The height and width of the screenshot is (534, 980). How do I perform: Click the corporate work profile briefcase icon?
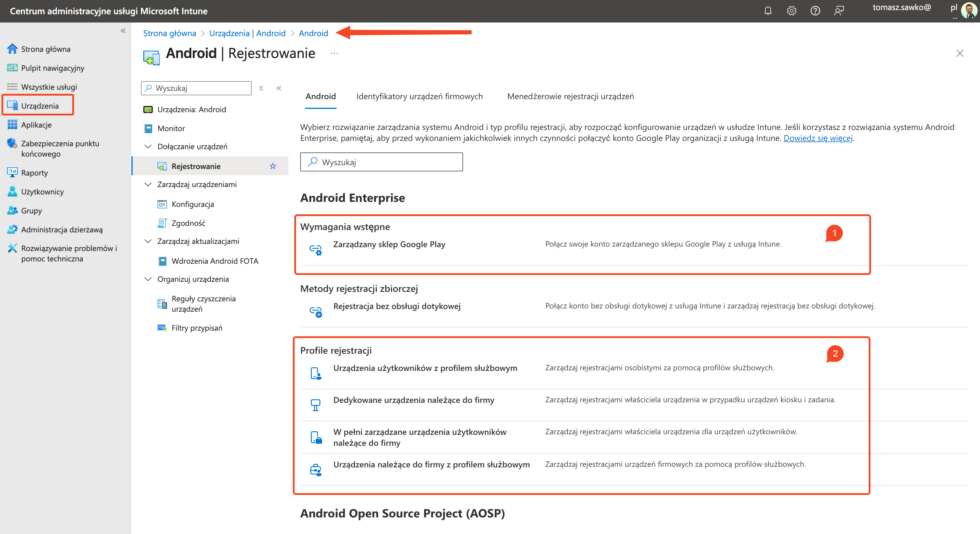[x=315, y=470]
